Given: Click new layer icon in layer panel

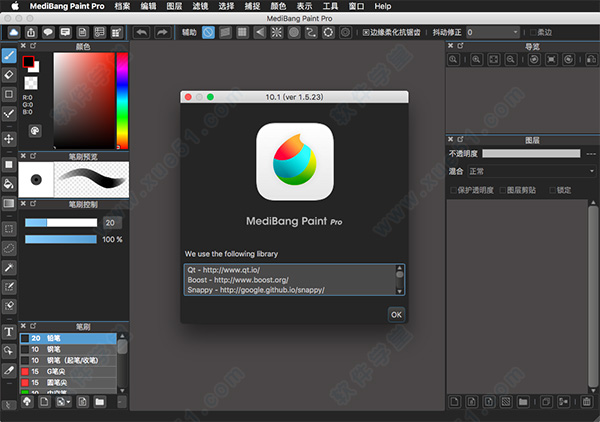Looking at the screenshot, I should point(455,401).
